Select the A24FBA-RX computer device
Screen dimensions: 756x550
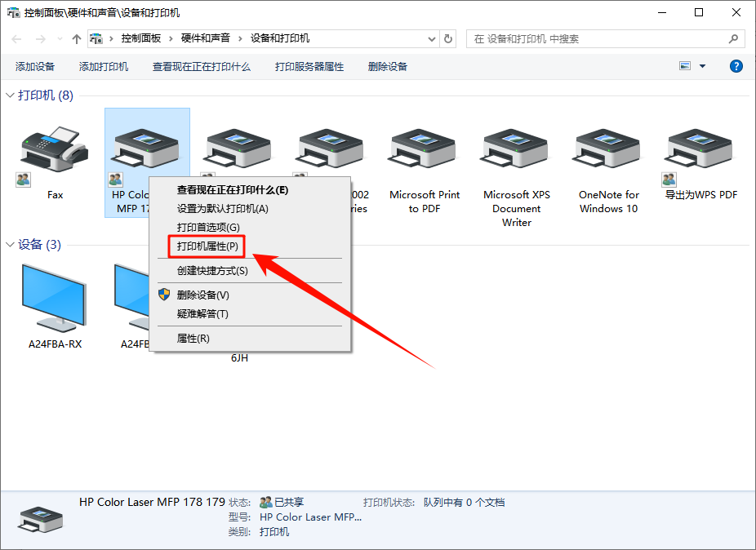pyautogui.click(x=55, y=299)
